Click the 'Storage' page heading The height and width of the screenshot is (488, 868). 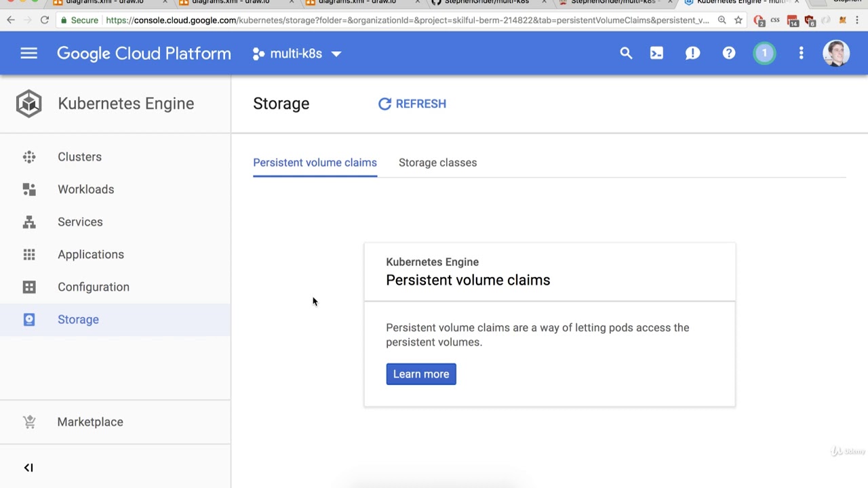pos(281,104)
